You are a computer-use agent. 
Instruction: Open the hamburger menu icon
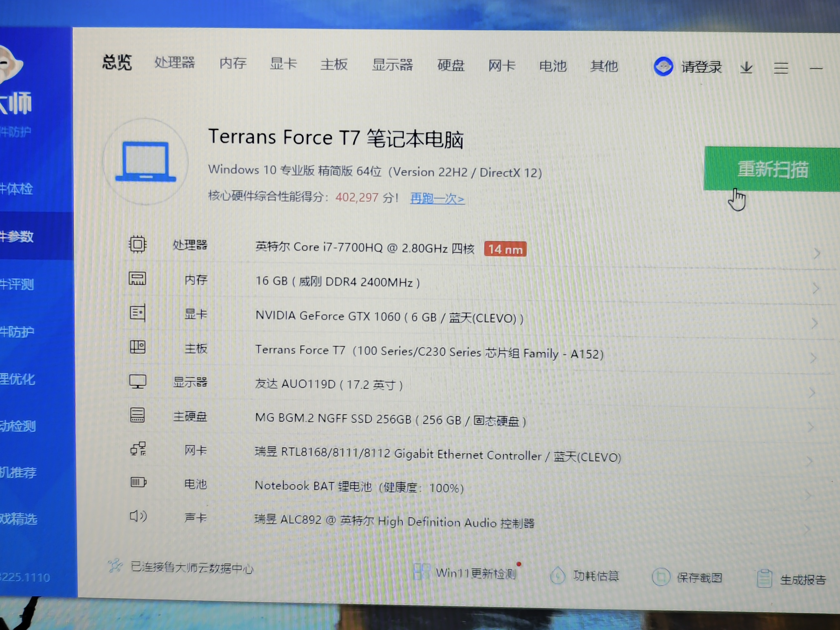tap(781, 68)
